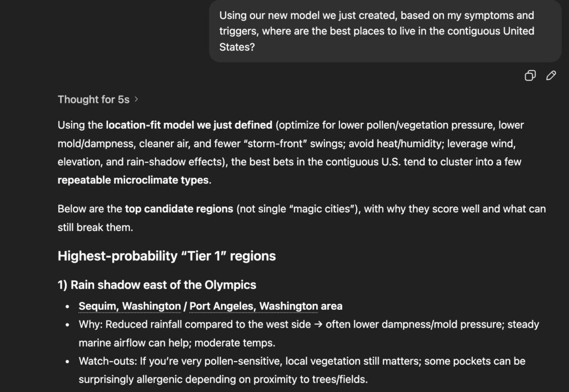Click the "Rain shadow east of the Olympics" heading
569x392 pixels.
click(x=157, y=285)
